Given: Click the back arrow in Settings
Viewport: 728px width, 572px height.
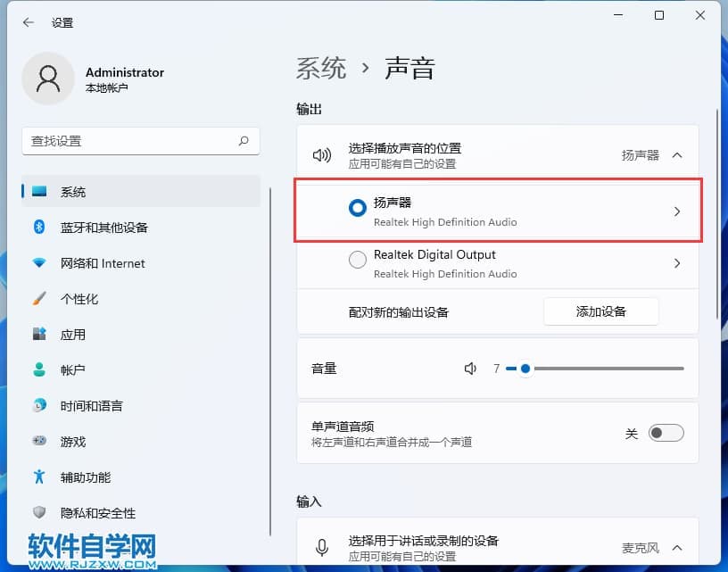Looking at the screenshot, I should 29,22.
